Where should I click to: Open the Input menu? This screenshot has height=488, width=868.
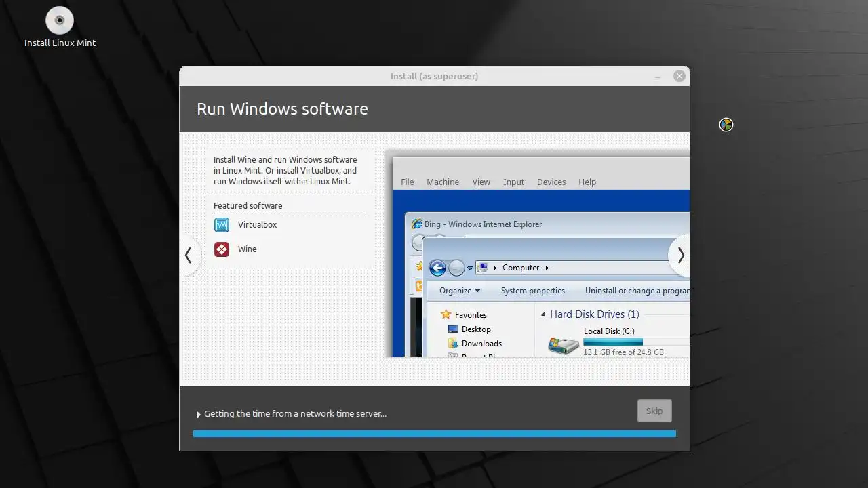tap(514, 182)
